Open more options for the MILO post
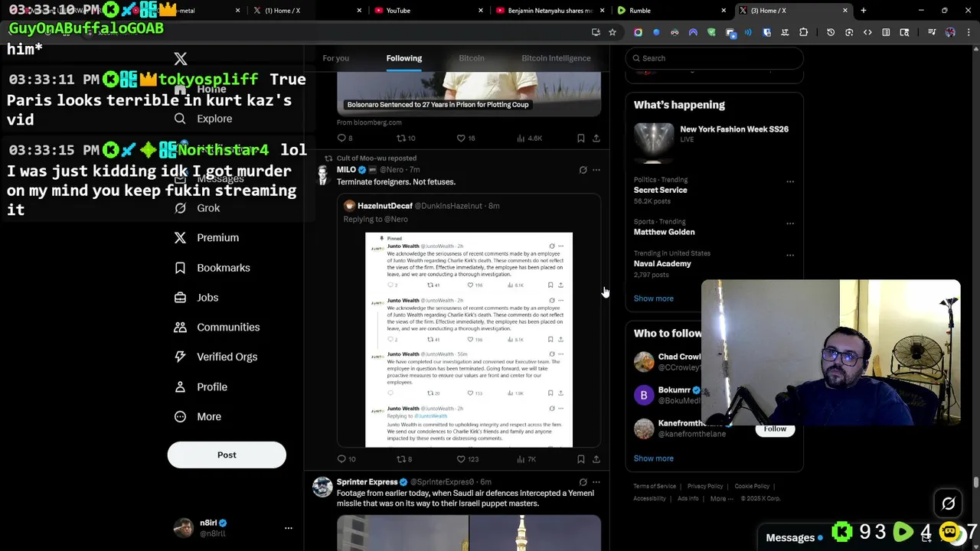Screen dimensions: 980x551 [596, 170]
